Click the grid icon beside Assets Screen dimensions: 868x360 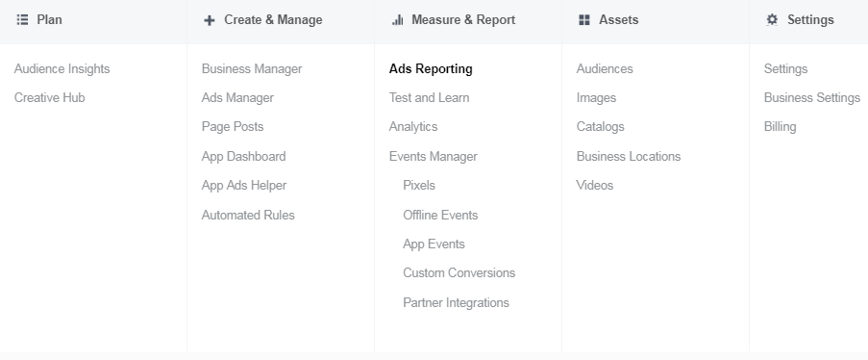tap(584, 20)
